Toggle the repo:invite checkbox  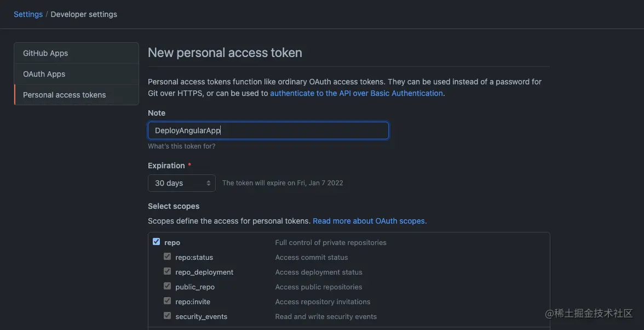[x=168, y=301]
